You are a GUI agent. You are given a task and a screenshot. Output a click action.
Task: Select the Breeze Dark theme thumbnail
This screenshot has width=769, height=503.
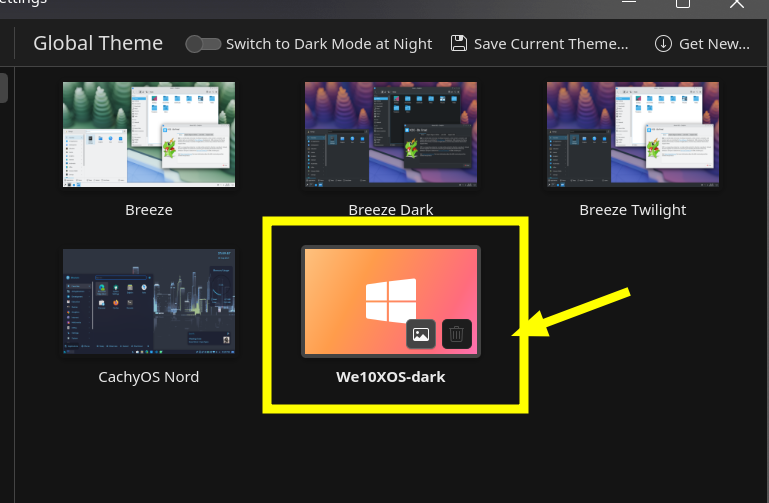point(391,134)
